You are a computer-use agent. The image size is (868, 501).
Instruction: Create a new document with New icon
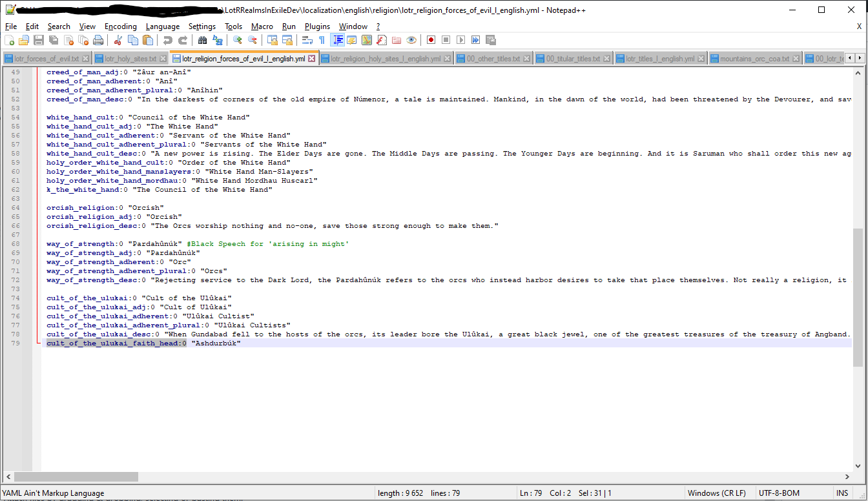9,40
